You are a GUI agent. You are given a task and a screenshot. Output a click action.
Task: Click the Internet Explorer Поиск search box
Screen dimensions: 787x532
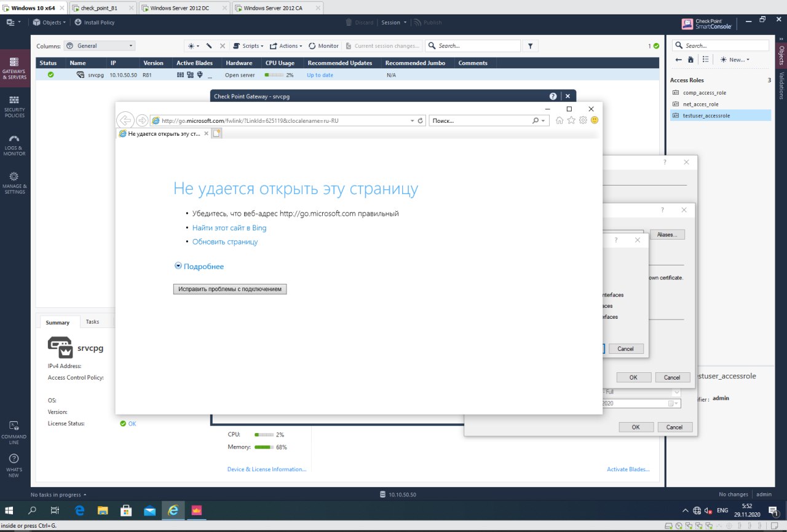point(489,121)
